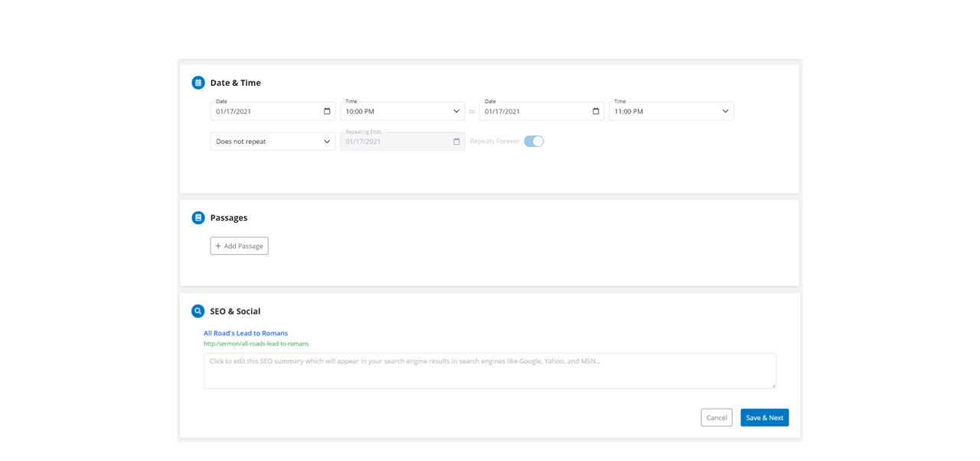Click the SEO summary text area
This screenshot has width=980, height=461.
coord(489,371)
